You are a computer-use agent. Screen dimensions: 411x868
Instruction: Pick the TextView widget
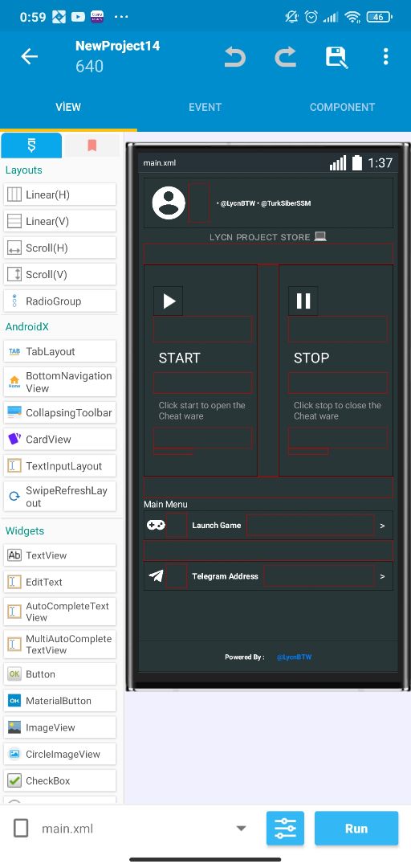[x=59, y=555]
